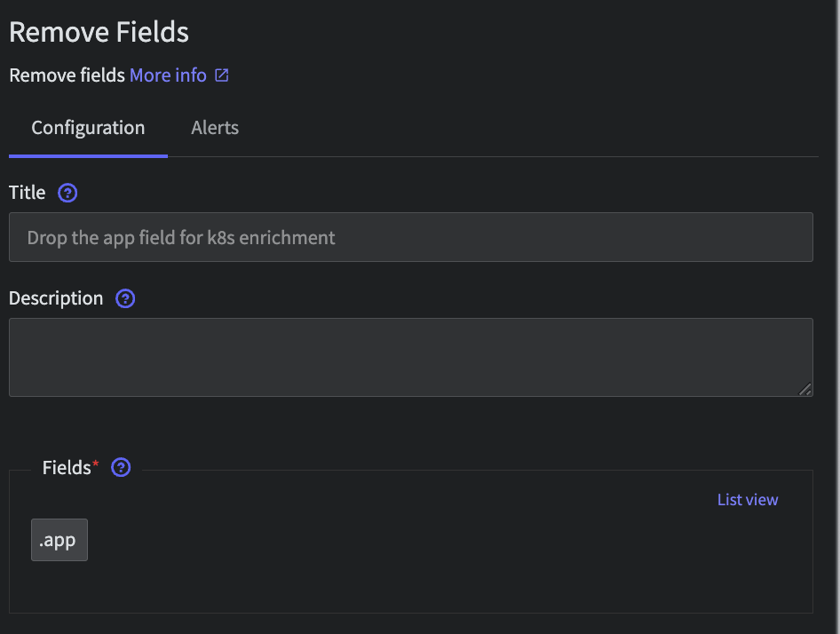Click the Remove Fields page heading
This screenshot has width=840, height=634.
click(99, 32)
